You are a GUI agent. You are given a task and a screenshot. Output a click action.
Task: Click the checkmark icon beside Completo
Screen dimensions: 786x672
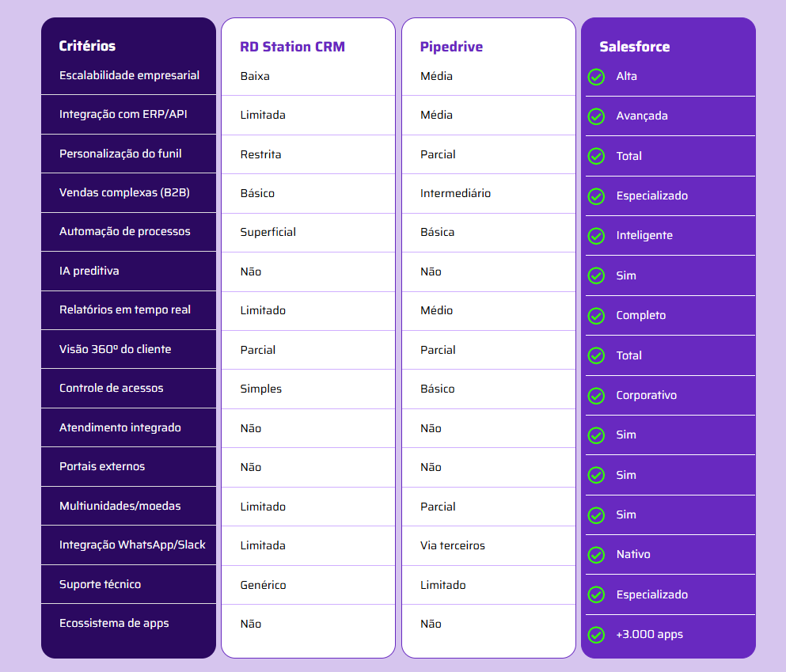[x=596, y=316]
